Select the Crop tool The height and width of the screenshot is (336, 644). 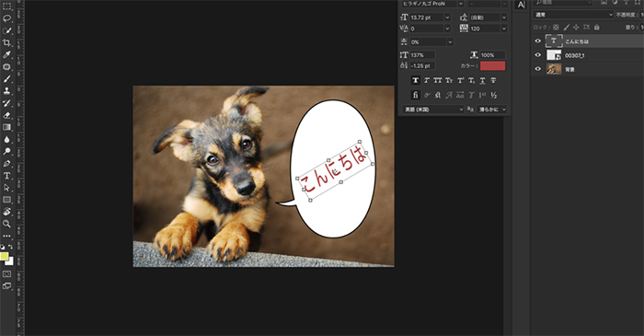[x=6, y=42]
